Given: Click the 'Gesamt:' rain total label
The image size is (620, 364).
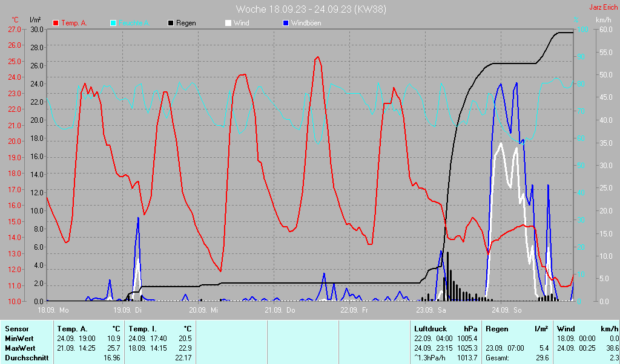Looking at the screenshot, I should [x=498, y=358].
